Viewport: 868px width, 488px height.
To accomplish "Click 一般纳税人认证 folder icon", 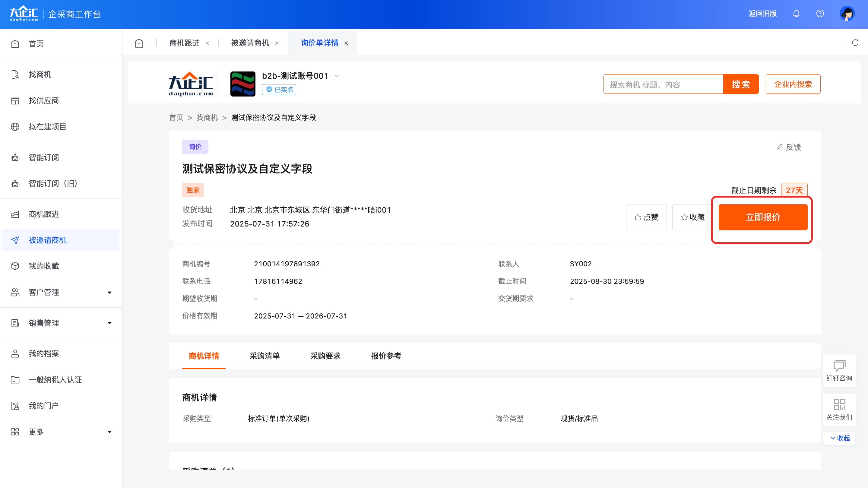I will (x=15, y=380).
